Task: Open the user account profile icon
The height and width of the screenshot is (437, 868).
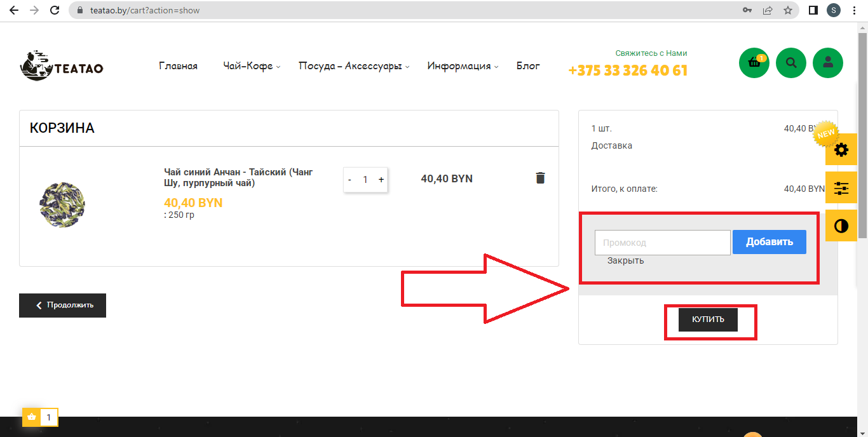Action: pyautogui.click(x=828, y=63)
